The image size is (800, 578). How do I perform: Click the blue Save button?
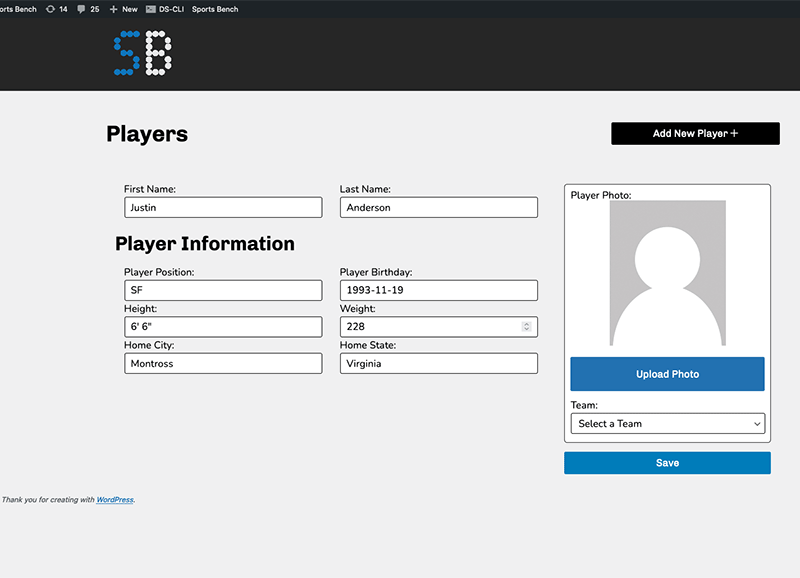(667, 463)
